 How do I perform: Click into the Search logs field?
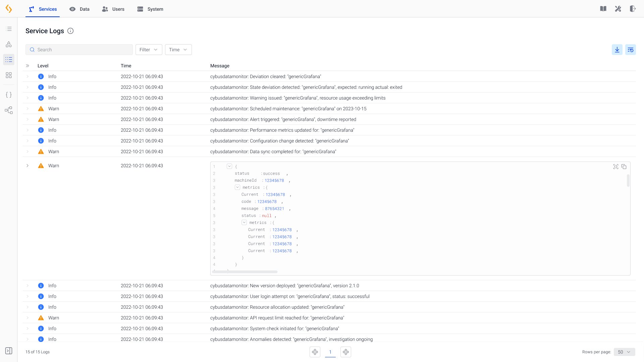coord(79,50)
